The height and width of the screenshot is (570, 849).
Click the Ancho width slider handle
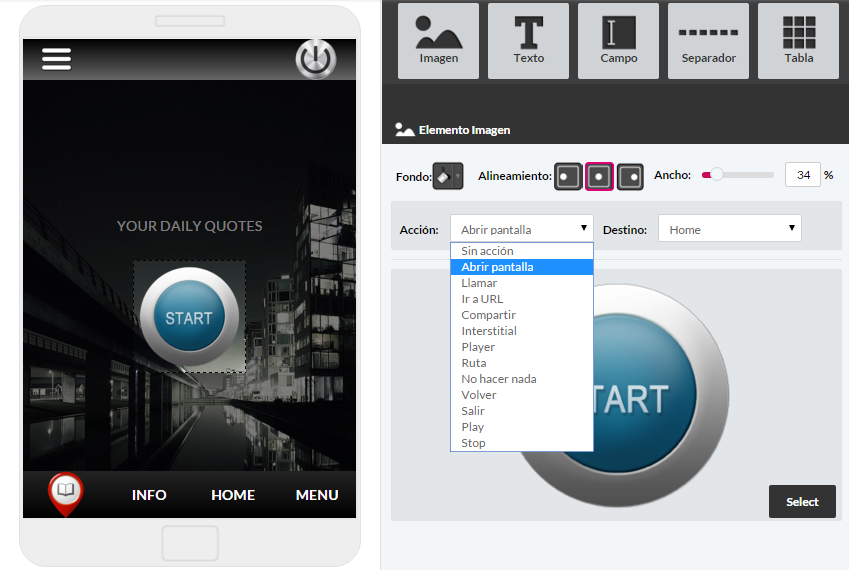(x=716, y=174)
